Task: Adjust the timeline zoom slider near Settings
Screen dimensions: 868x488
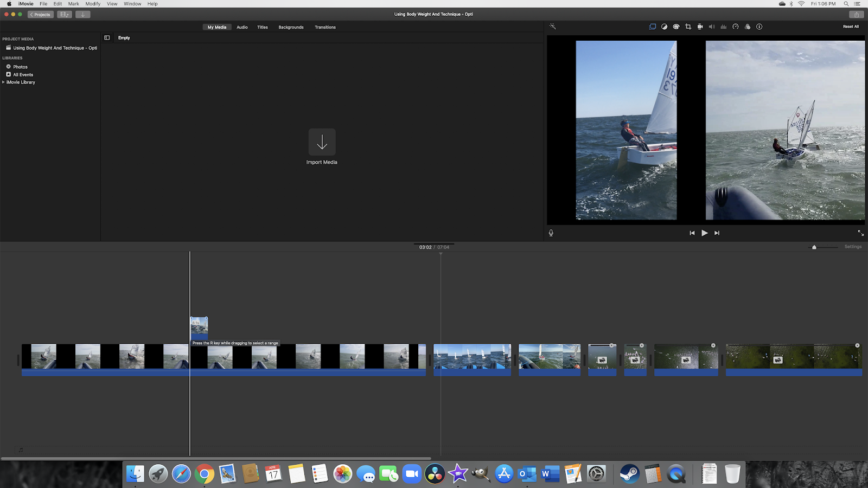Action: pos(814,247)
